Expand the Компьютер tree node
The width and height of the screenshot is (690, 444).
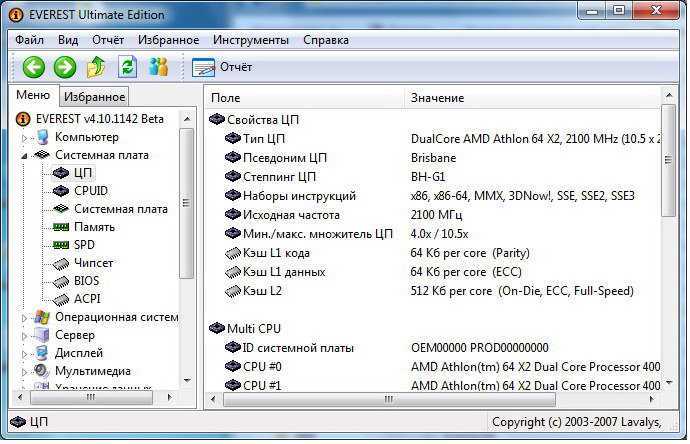[x=24, y=138]
